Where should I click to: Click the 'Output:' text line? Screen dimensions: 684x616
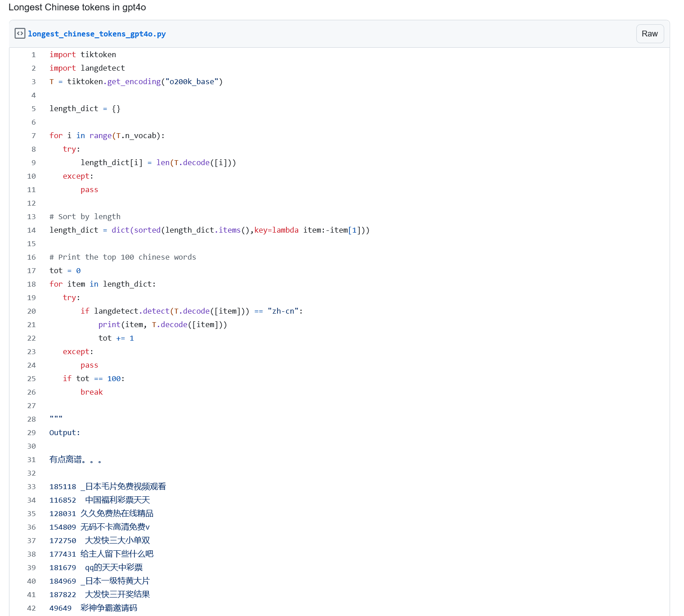click(65, 432)
